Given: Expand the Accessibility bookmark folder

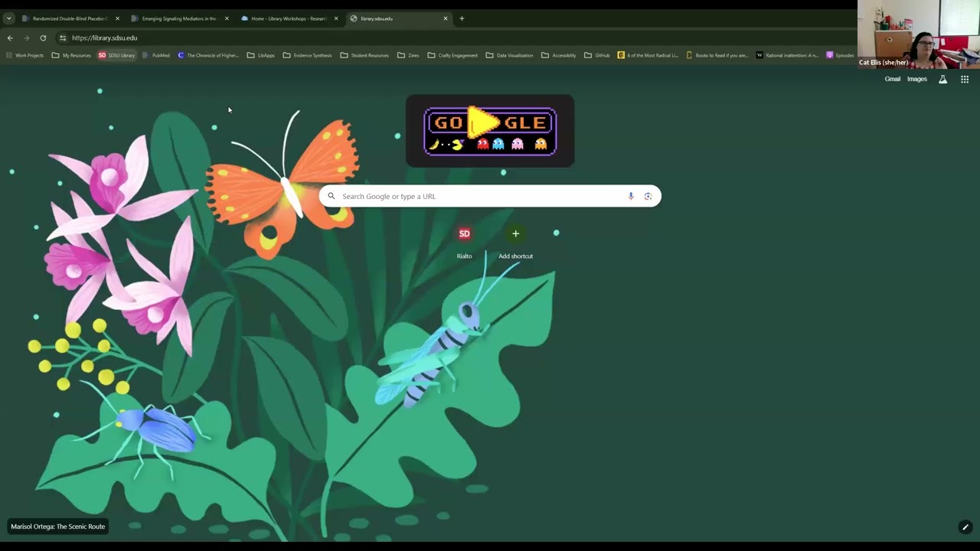Looking at the screenshot, I should (x=558, y=55).
